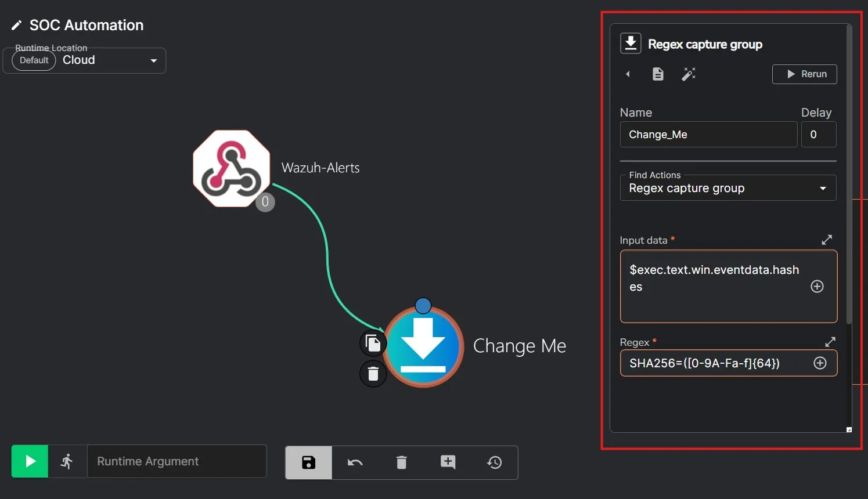
Task: Undo the last workflow change
Action: (355, 462)
